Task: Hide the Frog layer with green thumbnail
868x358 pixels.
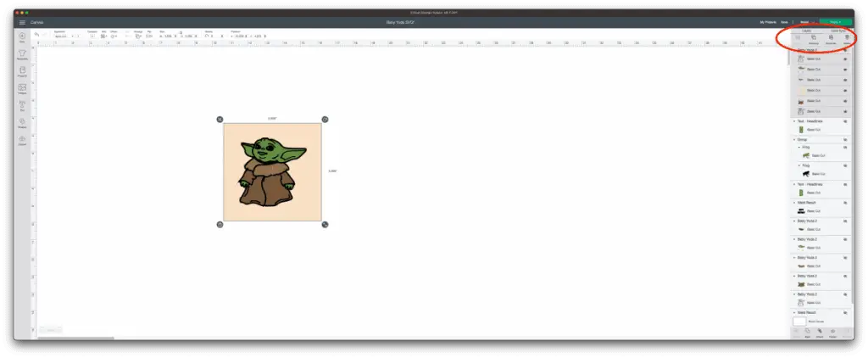Action: click(845, 148)
